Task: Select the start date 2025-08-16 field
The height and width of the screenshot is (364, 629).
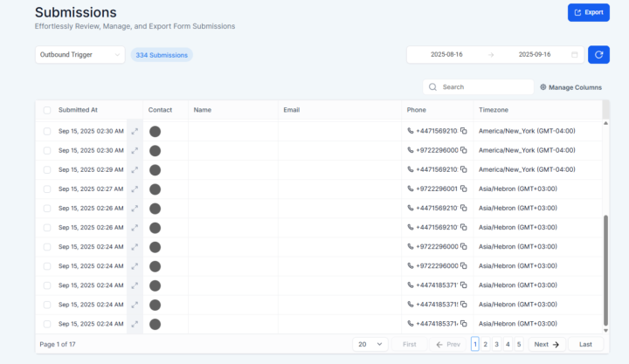Action: click(446, 54)
